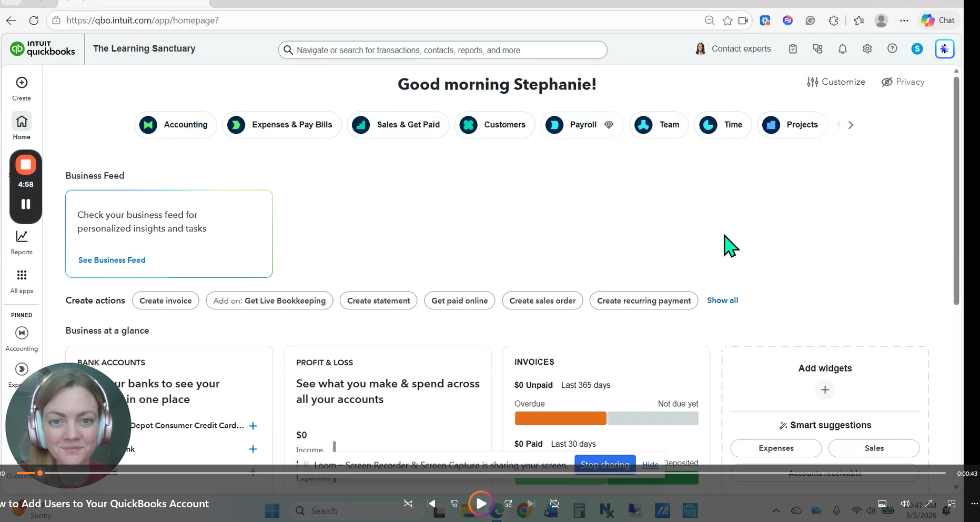Toggle shuffle in video player
Screen dimensions: 980x522
click(408, 504)
